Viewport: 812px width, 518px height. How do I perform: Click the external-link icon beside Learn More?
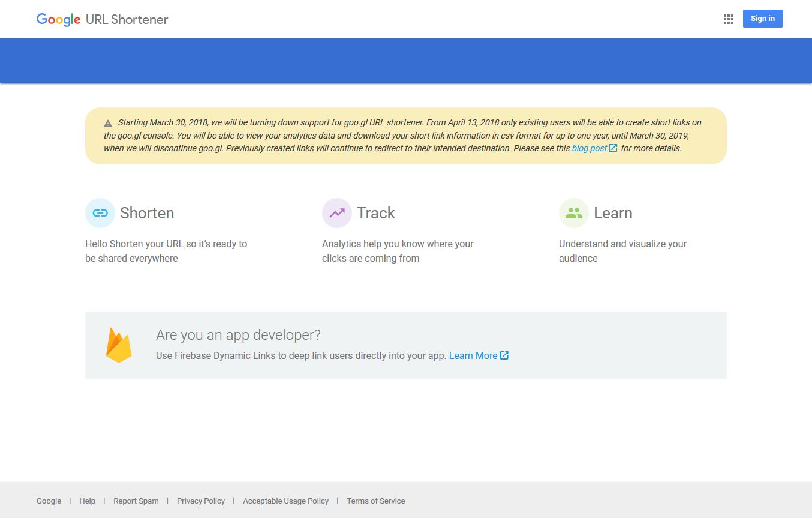[x=504, y=355]
